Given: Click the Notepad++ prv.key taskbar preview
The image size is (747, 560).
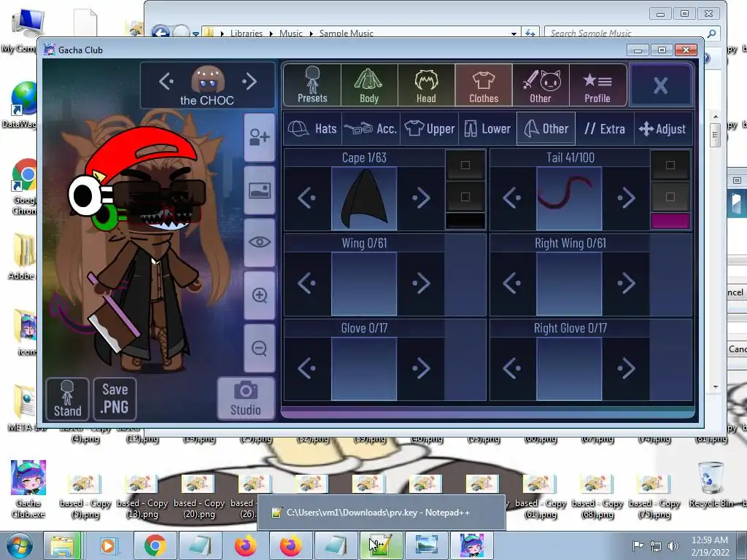Looking at the screenshot, I should click(381, 513).
